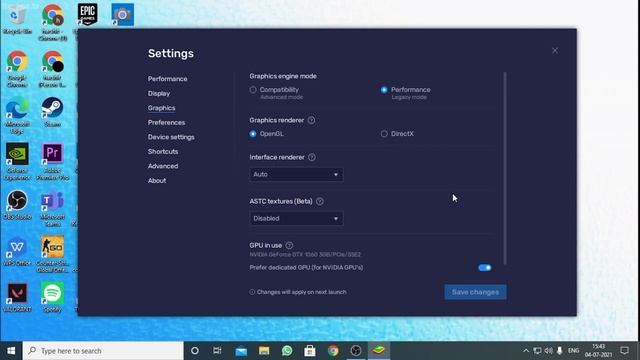640x360 pixels.
Task: Go to About settings section
Action: [157, 180]
